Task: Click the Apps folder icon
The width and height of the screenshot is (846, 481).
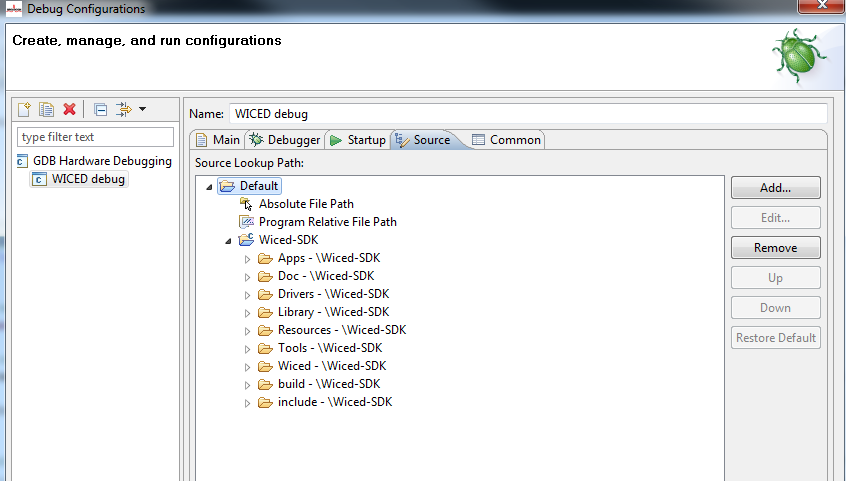Action: 265,259
